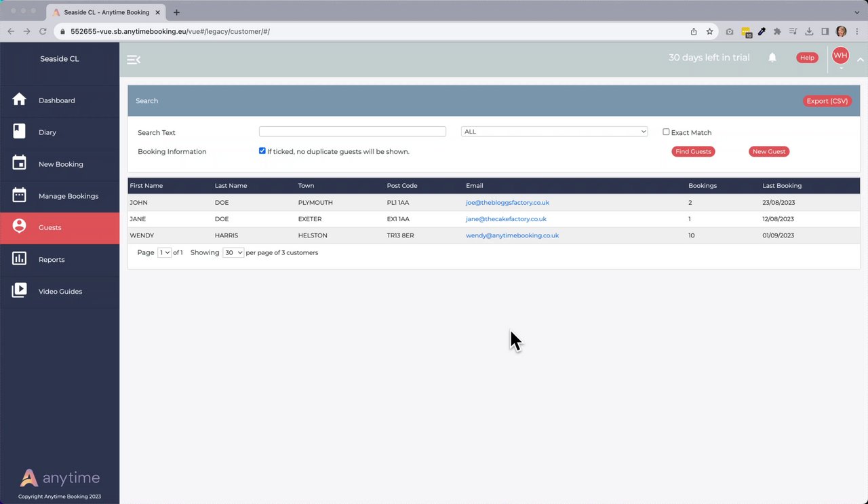This screenshot has height=504, width=868.
Task: Click the Diary book icon
Action: coord(19,132)
